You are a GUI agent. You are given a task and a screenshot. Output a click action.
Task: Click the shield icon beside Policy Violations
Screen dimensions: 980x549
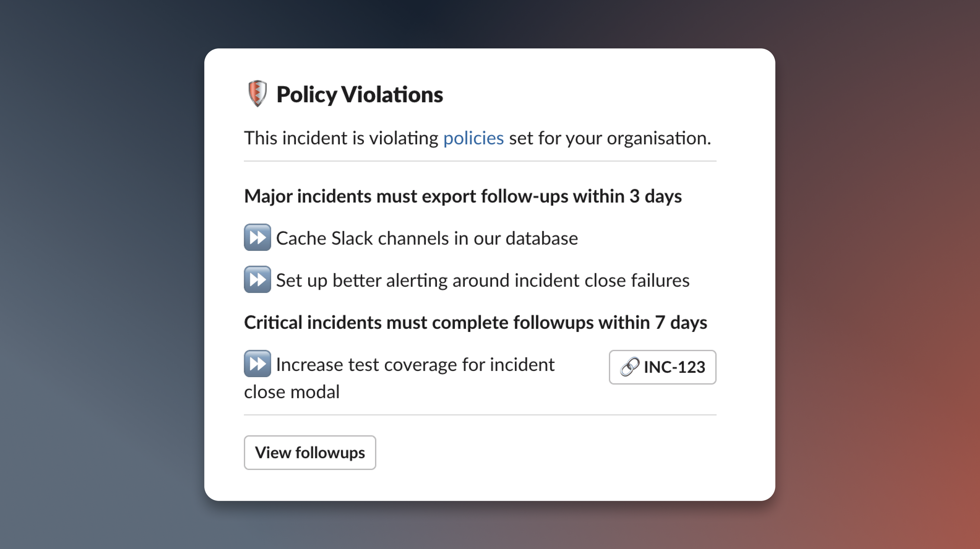(x=257, y=94)
